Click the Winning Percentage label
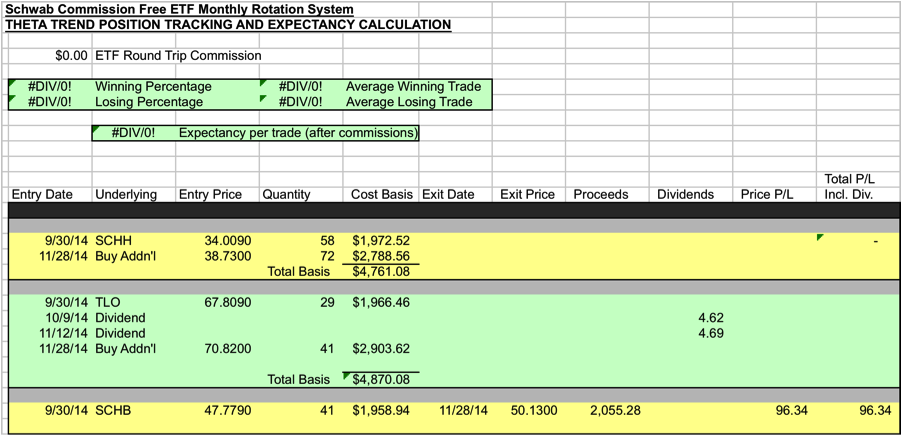This screenshot has width=902, height=436. coord(153,87)
